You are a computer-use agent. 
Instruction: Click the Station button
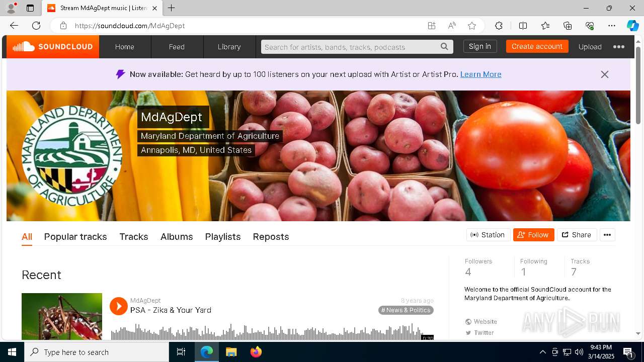[488, 235]
